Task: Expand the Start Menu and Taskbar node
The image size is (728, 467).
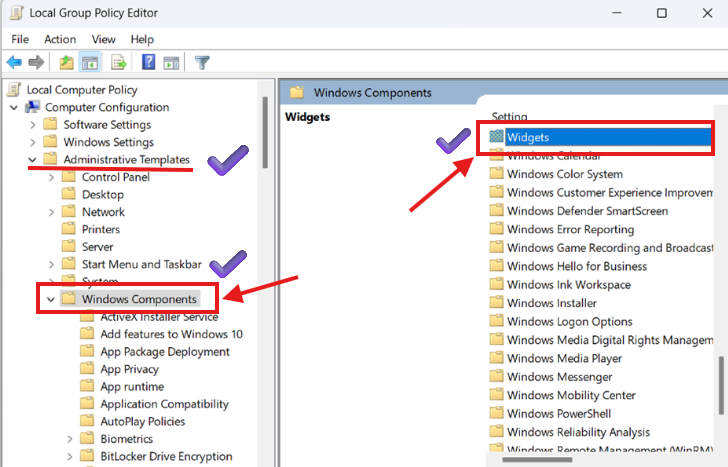Action: [51, 265]
